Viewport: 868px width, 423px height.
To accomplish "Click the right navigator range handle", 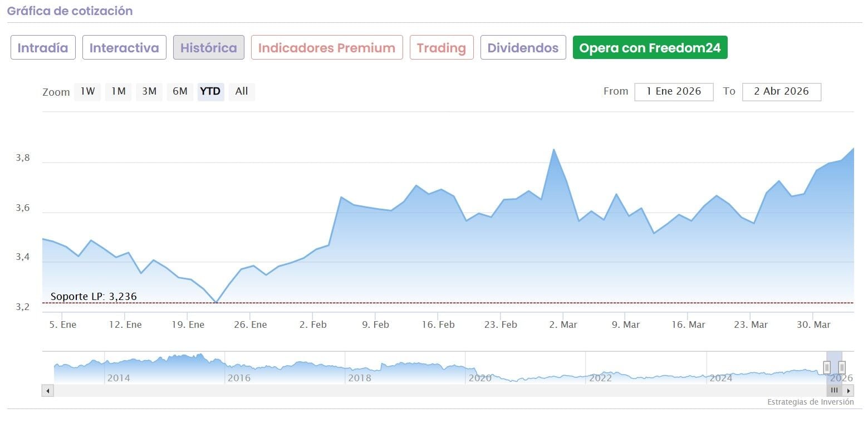I will click(x=842, y=367).
